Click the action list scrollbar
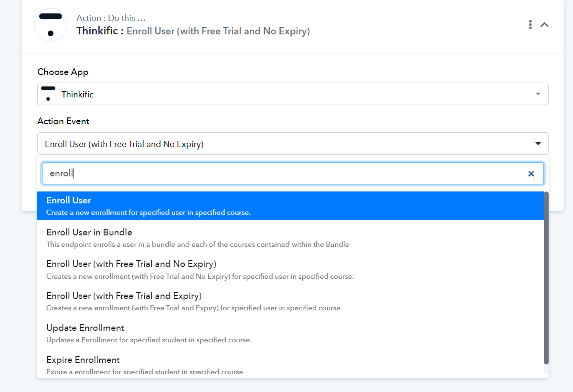The height and width of the screenshot is (392, 573). (x=546, y=278)
